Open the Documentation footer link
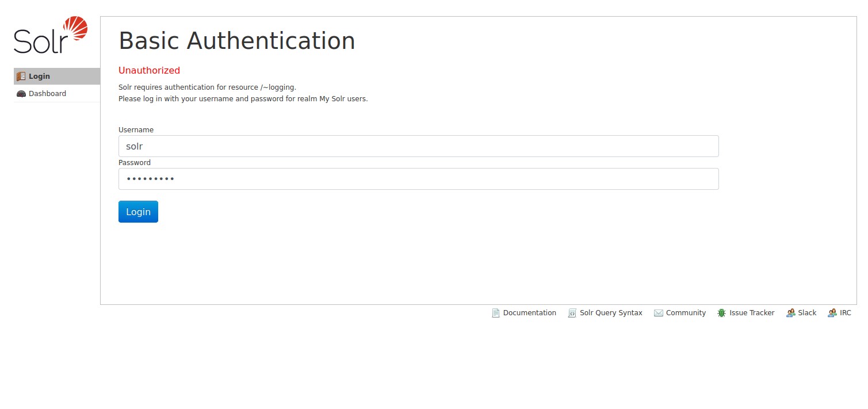The width and height of the screenshot is (868, 409). tap(529, 313)
